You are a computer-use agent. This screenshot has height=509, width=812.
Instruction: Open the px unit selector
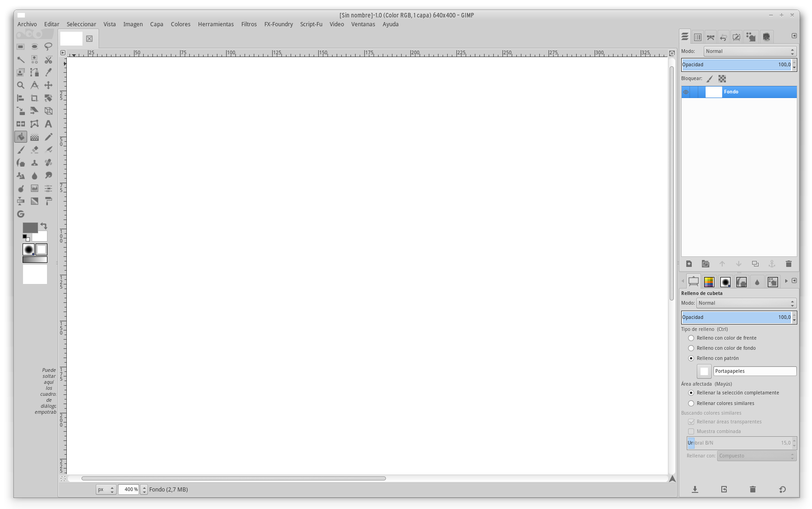point(105,489)
